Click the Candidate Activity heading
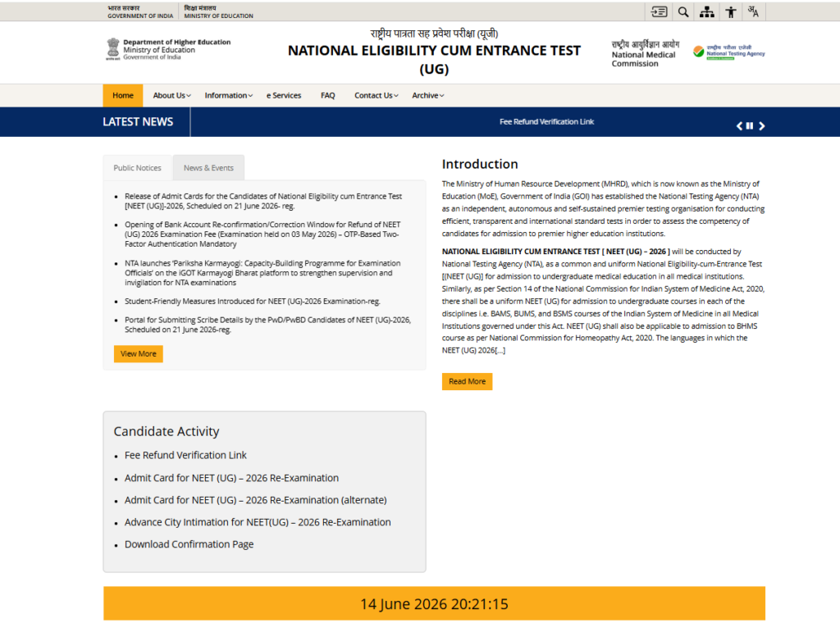Image resolution: width=840 pixels, height=632 pixels. click(166, 431)
